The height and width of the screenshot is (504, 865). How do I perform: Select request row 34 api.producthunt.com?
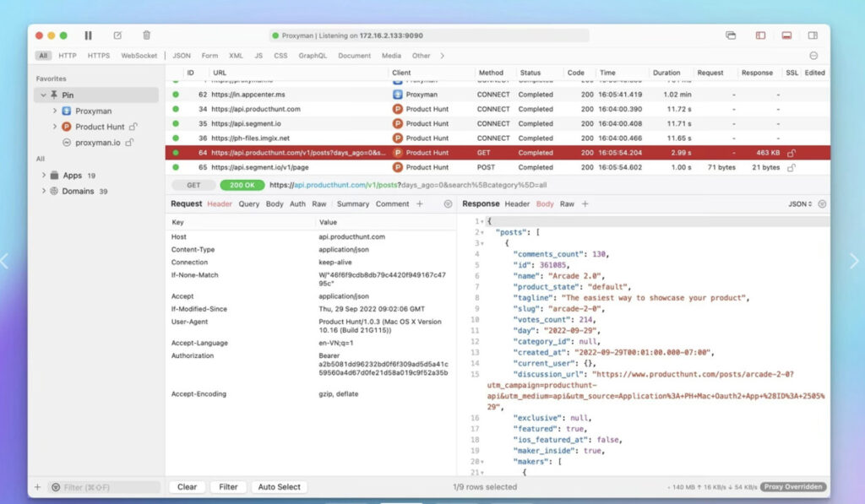point(498,109)
